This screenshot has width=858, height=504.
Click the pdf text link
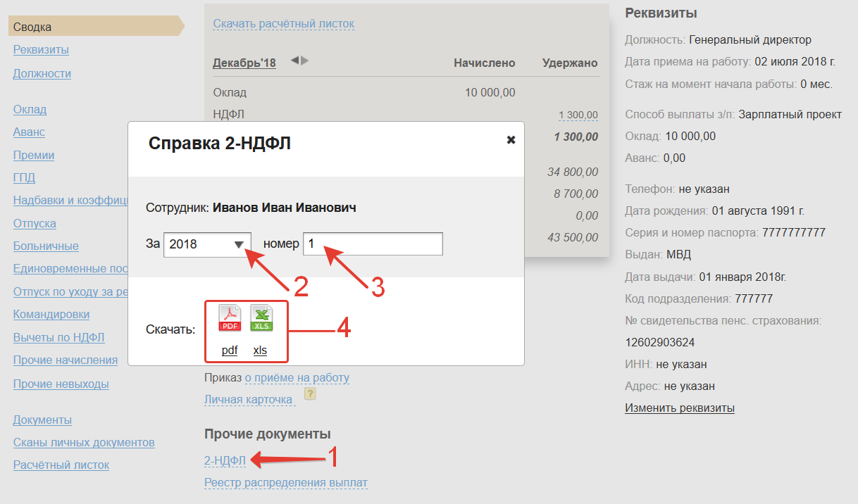[x=230, y=351]
